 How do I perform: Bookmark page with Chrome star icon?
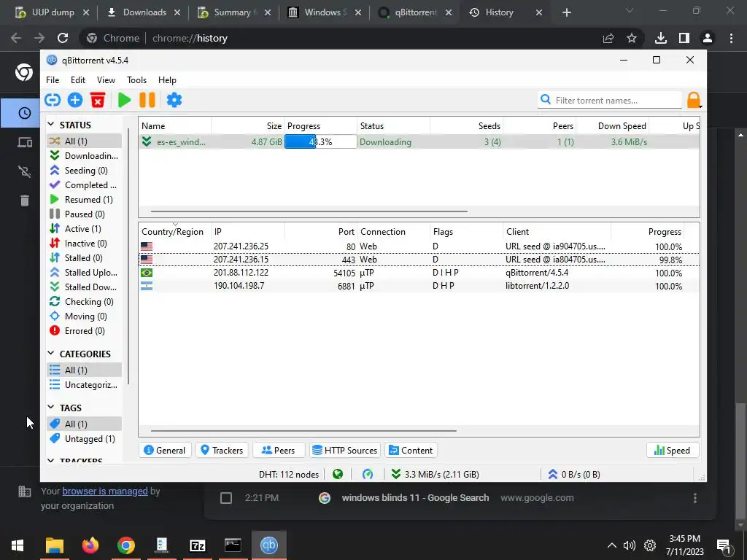coord(632,38)
